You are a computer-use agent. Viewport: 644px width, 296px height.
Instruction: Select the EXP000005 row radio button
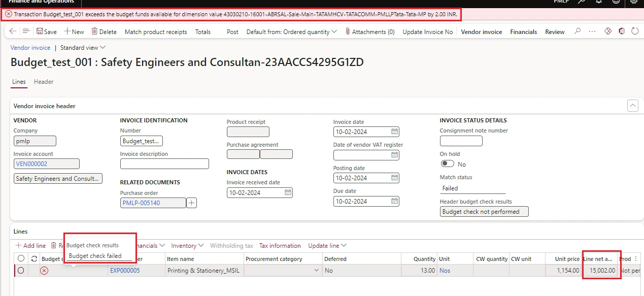pyautogui.click(x=21, y=271)
